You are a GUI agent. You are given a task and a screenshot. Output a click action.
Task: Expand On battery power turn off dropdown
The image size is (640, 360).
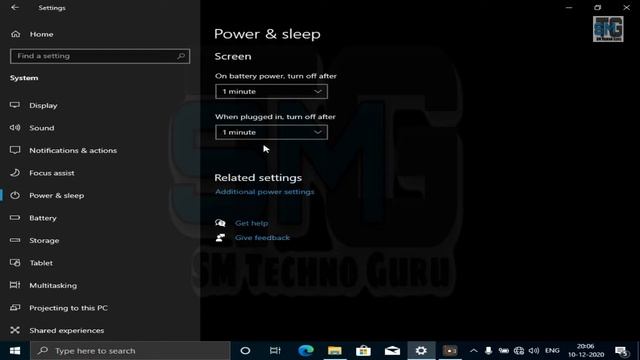tap(271, 91)
